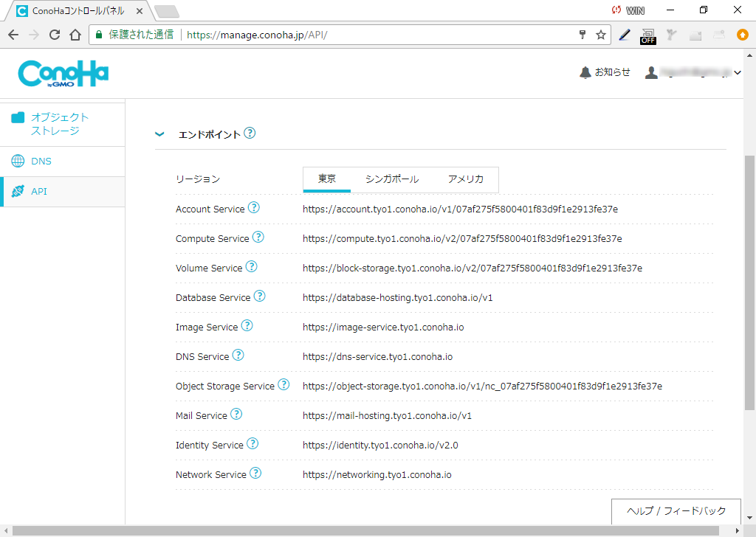This screenshot has height=537, width=756.
Task: Bookmark this page with the star
Action: pyautogui.click(x=601, y=35)
